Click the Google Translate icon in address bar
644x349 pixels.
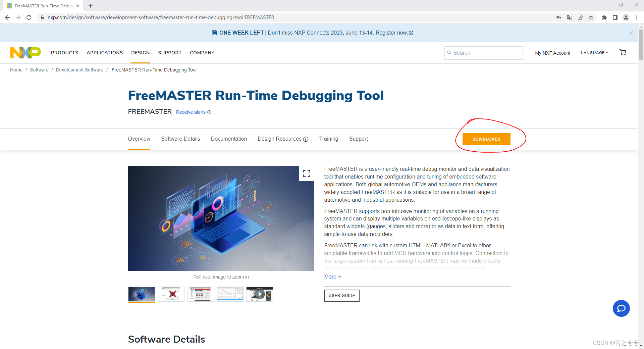click(x=569, y=17)
